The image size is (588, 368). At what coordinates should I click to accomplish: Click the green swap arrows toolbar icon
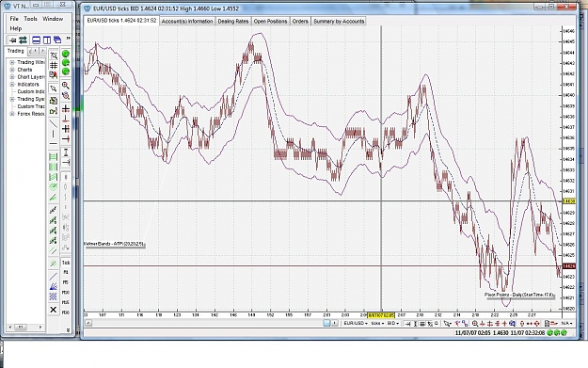pyautogui.click(x=24, y=40)
